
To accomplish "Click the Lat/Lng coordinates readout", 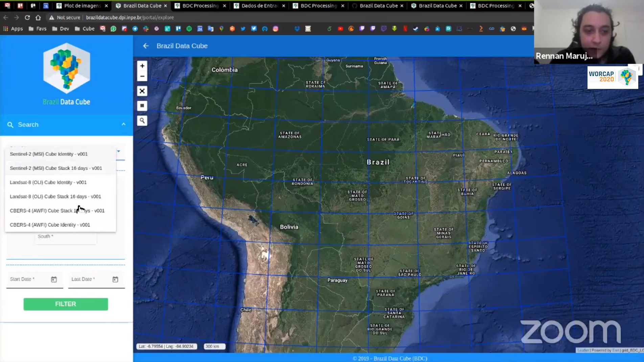I will (166, 346).
